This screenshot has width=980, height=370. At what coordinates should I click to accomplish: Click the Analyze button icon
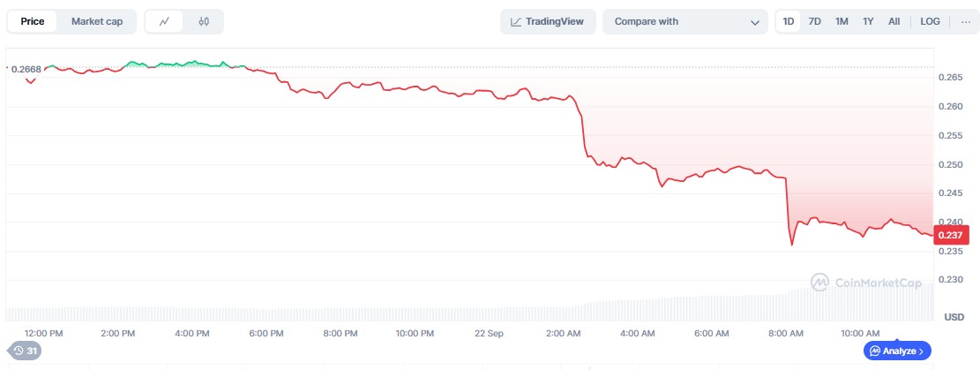pyautogui.click(x=875, y=351)
